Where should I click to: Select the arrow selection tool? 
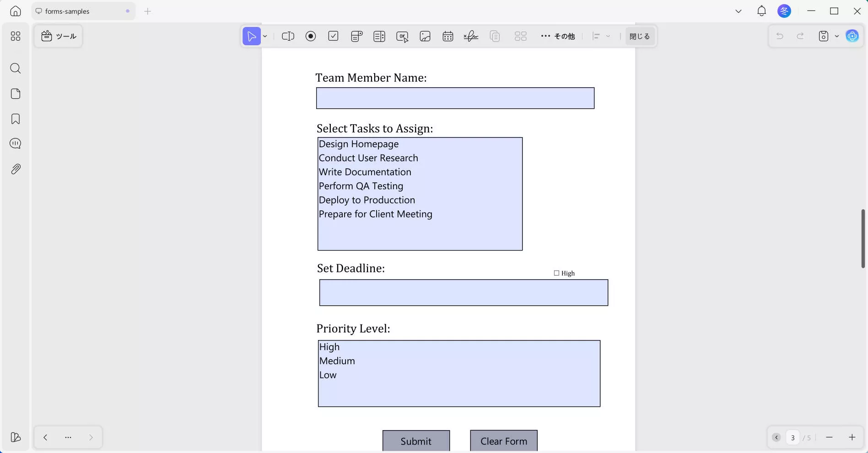(252, 36)
